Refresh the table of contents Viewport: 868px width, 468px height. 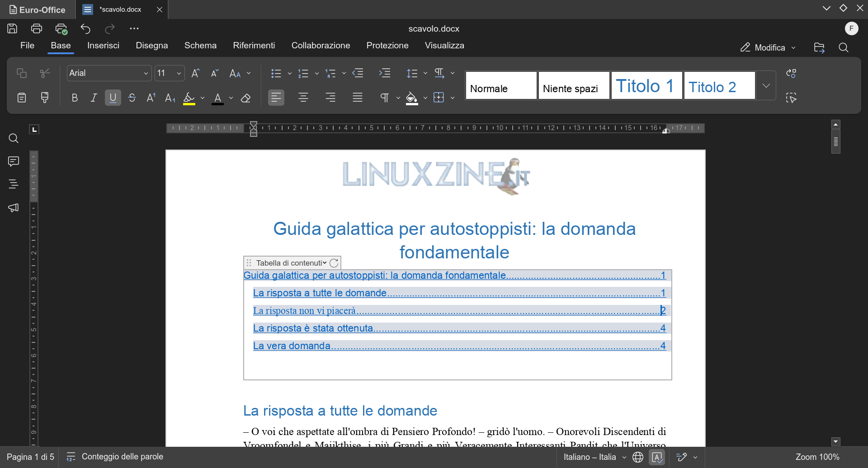coord(334,263)
